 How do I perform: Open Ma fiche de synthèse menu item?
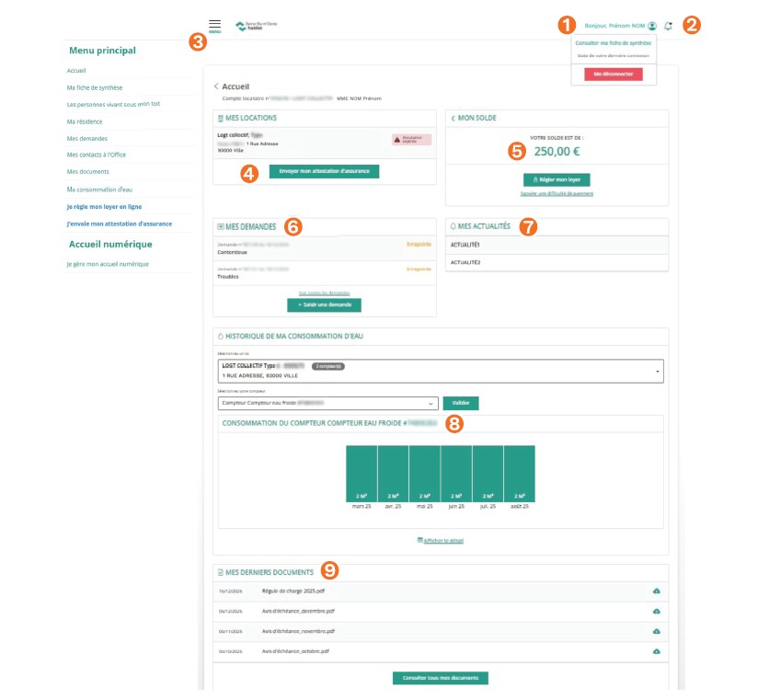(95, 87)
